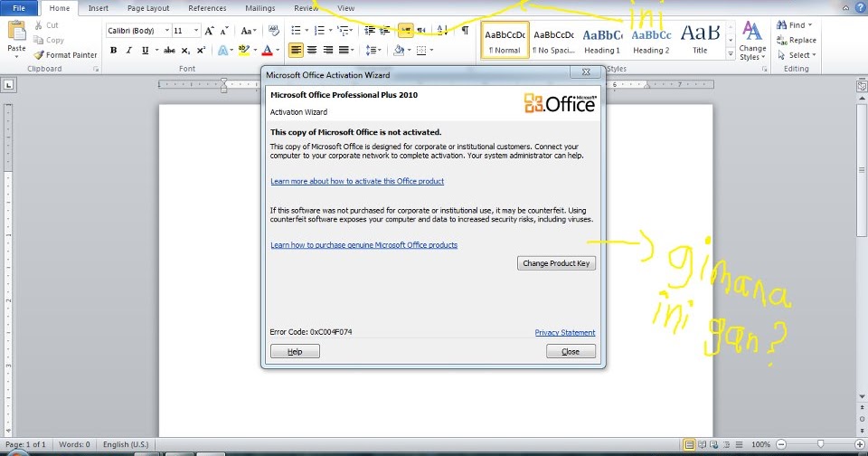
Task: Switch to the Mailings tab
Action: (260, 8)
